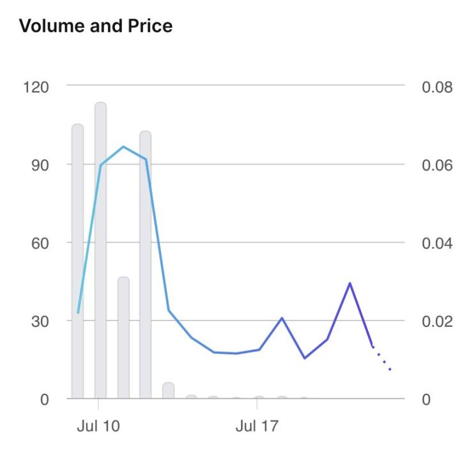Select the dotted end segment of price line
Screen dimensions: 476x452
pos(381,359)
